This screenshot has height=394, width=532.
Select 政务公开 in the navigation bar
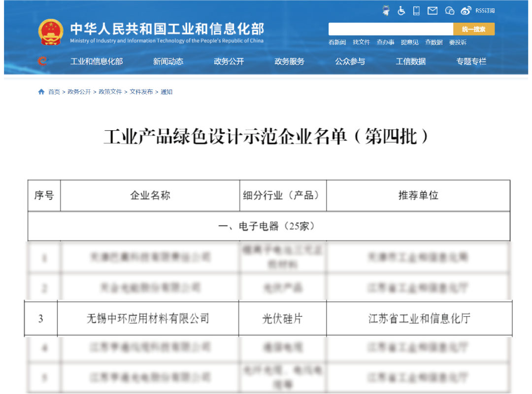coord(229,62)
